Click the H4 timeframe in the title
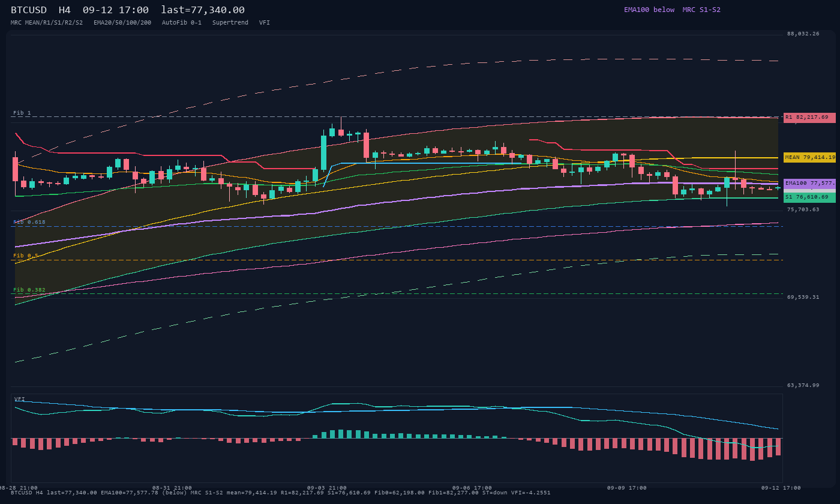The width and height of the screenshot is (840, 504). point(65,10)
